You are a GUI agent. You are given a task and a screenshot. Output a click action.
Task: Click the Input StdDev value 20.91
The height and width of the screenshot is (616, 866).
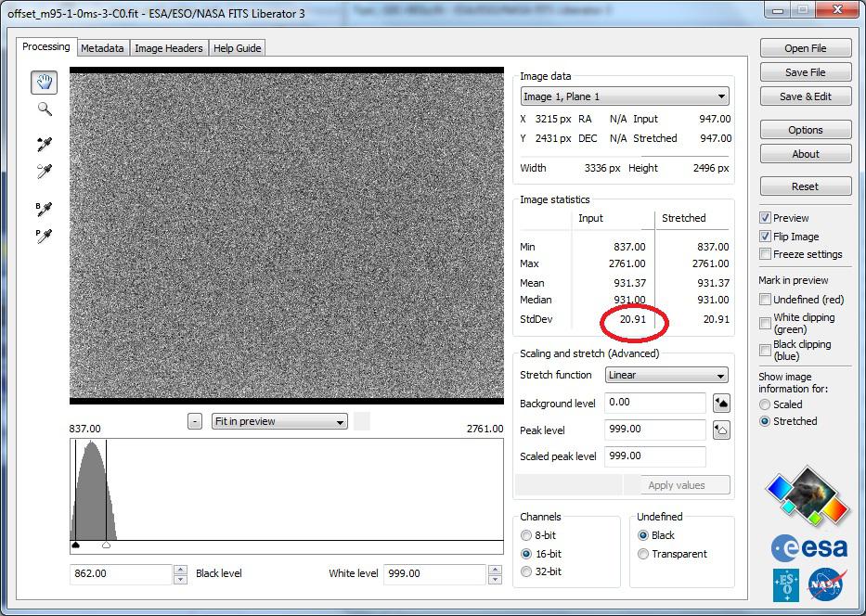[632, 319]
